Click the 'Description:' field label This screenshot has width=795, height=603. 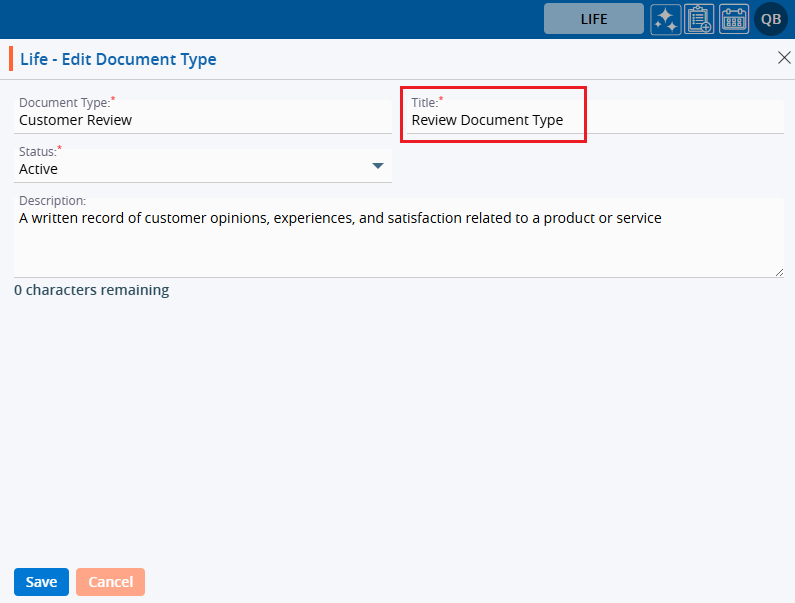pyautogui.click(x=52, y=200)
